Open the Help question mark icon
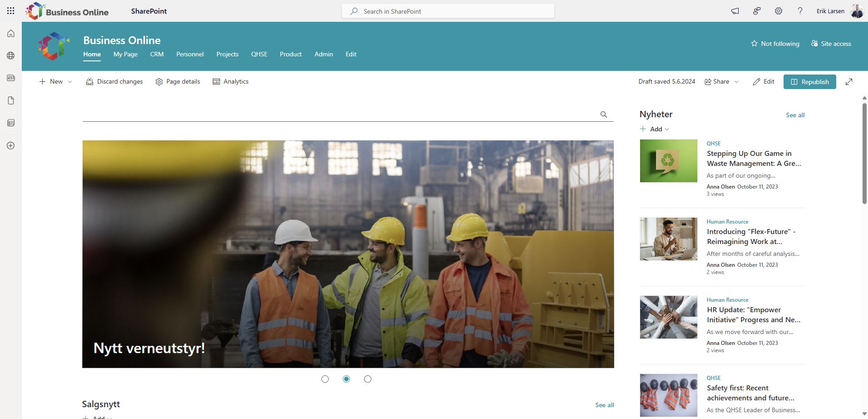The height and width of the screenshot is (419, 868). pos(800,11)
